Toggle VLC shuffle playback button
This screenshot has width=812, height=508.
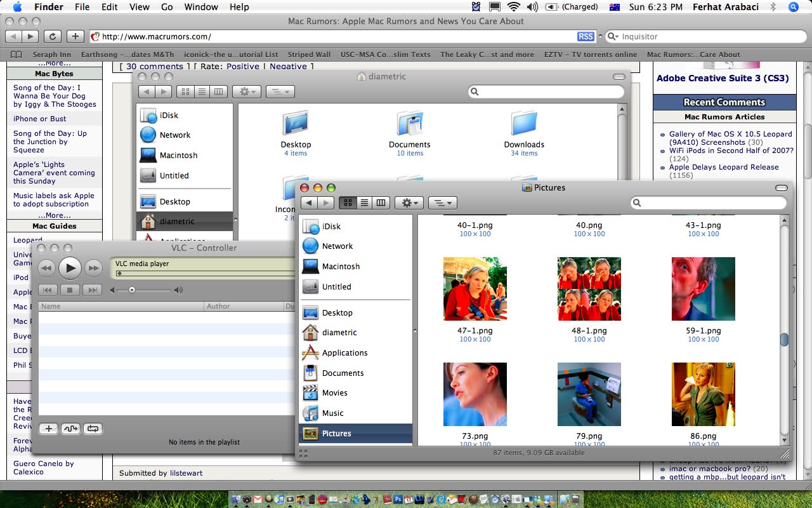click(70, 429)
